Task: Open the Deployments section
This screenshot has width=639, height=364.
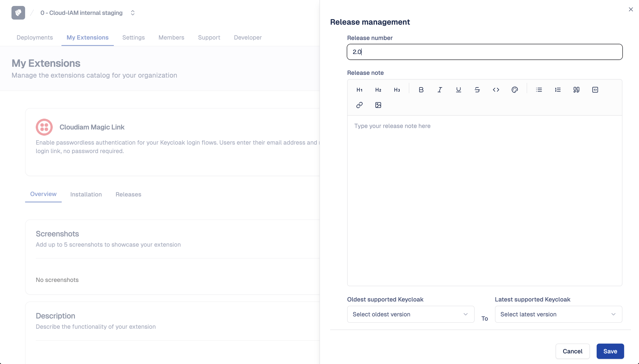Action: 34,37
